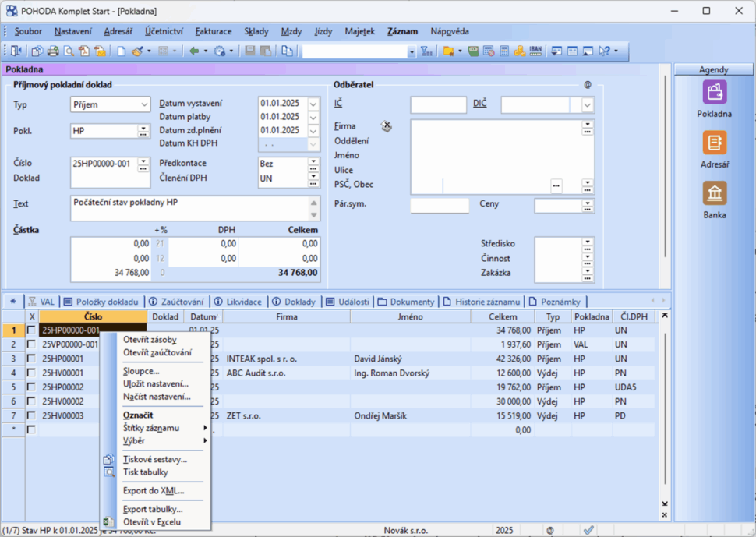Image resolution: width=756 pixels, height=537 pixels.
Task: Mark the checkbox in row 7 ZET s.r.o.
Action: 32,415
